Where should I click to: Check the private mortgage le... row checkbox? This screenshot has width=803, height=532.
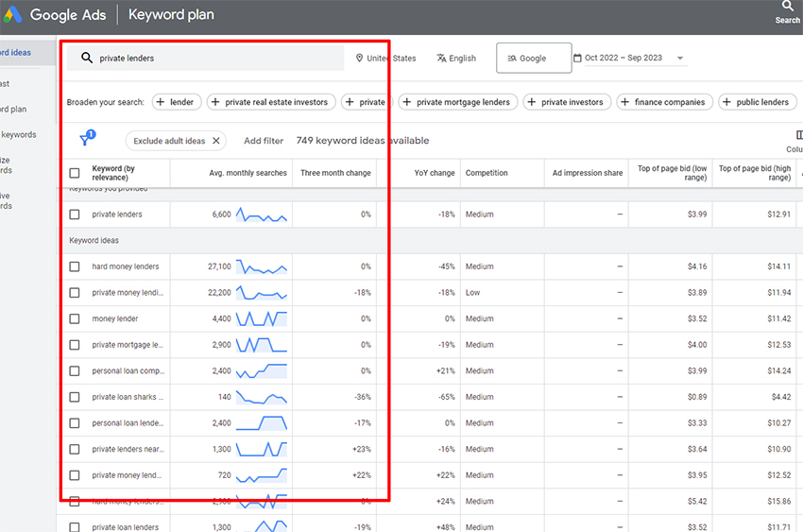pos(75,345)
